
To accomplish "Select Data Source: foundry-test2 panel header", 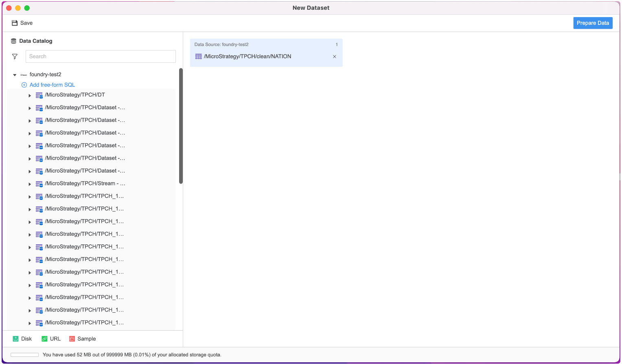I will (x=221, y=45).
